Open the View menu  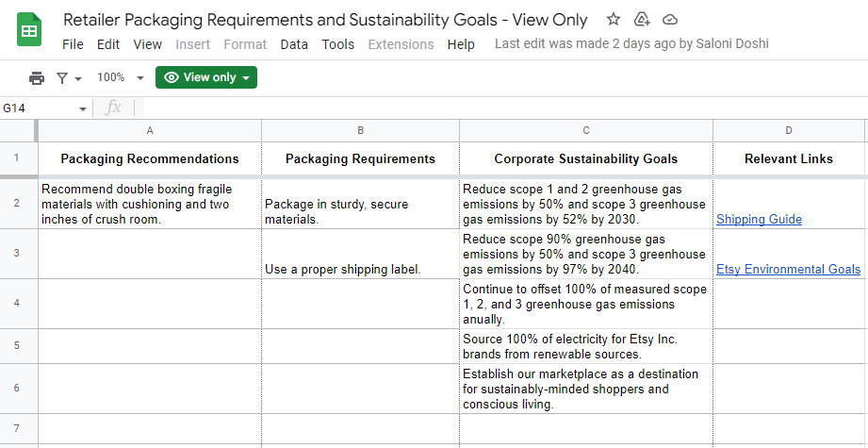point(147,44)
